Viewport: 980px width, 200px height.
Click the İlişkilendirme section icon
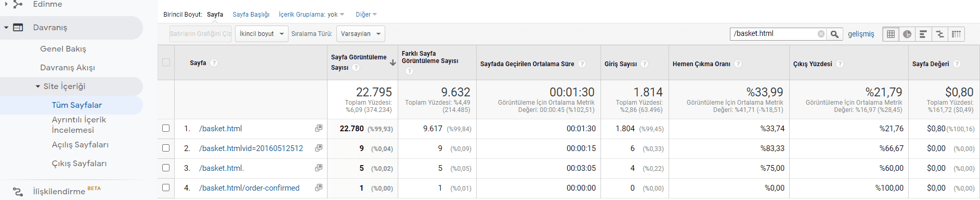tap(18, 192)
